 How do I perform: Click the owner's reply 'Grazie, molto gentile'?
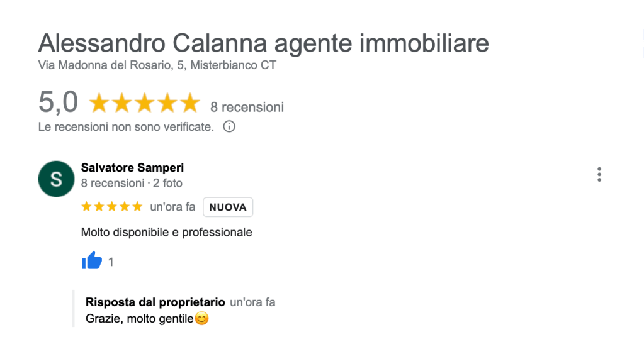coord(139,319)
